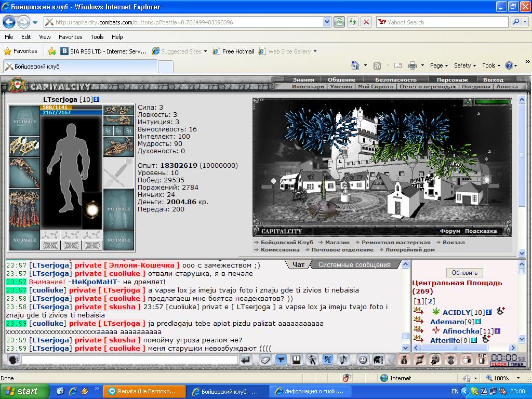Click the scroll icon in bottom bar
Image resolution: width=532 pixels, height=399 pixels.
tap(420, 360)
